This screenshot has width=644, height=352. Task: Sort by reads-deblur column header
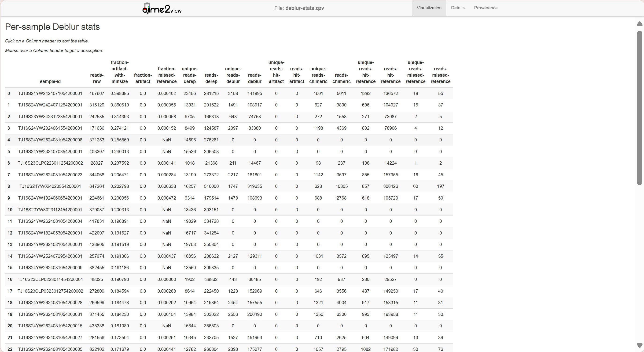tap(254, 78)
